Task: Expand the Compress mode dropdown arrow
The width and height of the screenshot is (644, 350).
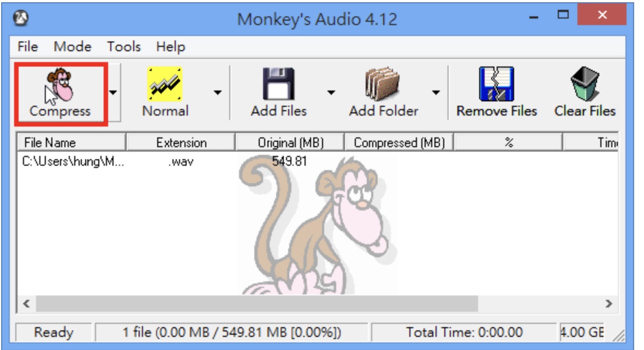Action: tap(114, 93)
